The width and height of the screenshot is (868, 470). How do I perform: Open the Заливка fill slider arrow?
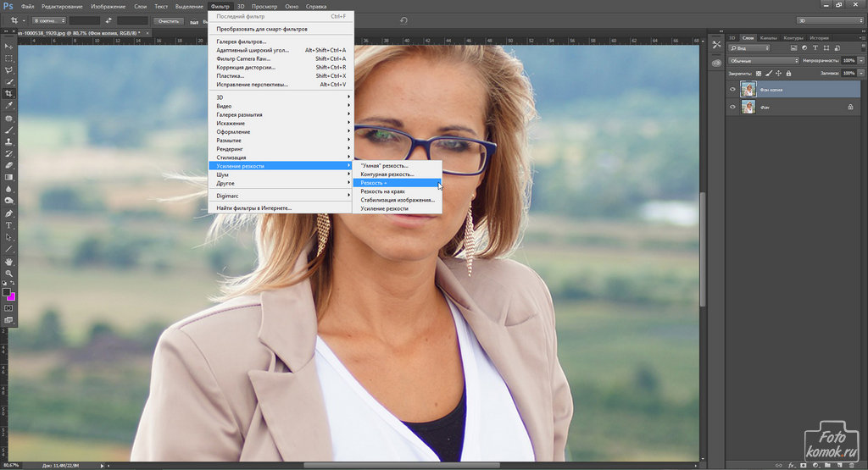tap(861, 73)
